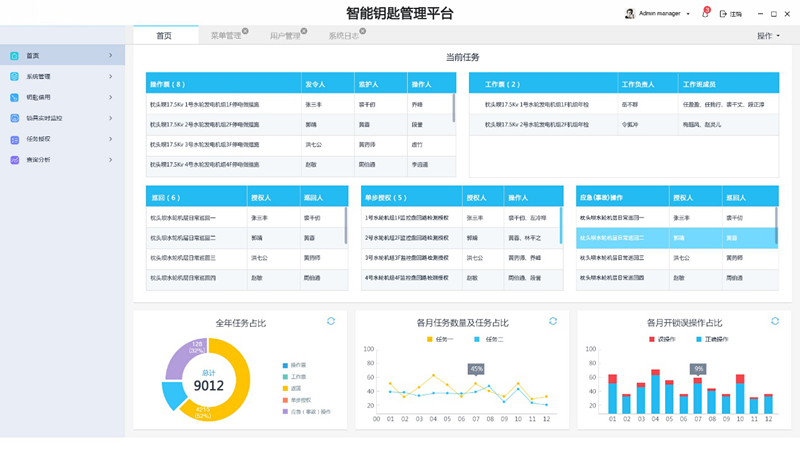Switch to the 菜单管理 tab
Screen dimensions: 800x450
(x=226, y=36)
